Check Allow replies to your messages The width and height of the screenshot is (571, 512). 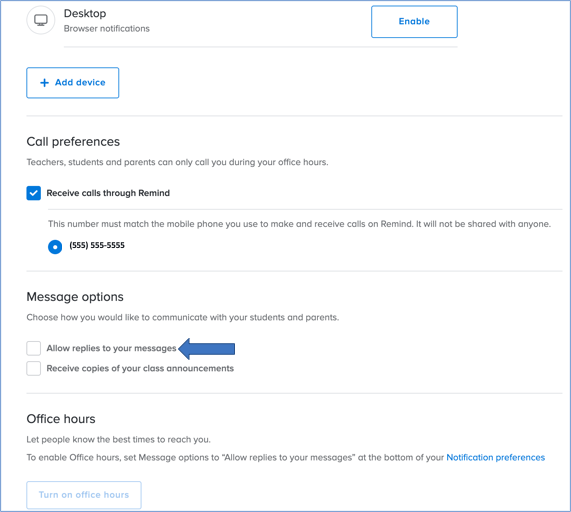(34, 348)
